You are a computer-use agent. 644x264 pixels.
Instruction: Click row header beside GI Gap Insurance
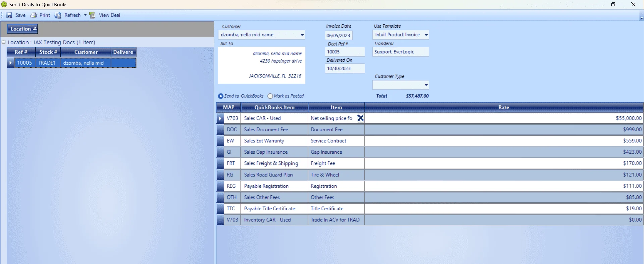220,152
